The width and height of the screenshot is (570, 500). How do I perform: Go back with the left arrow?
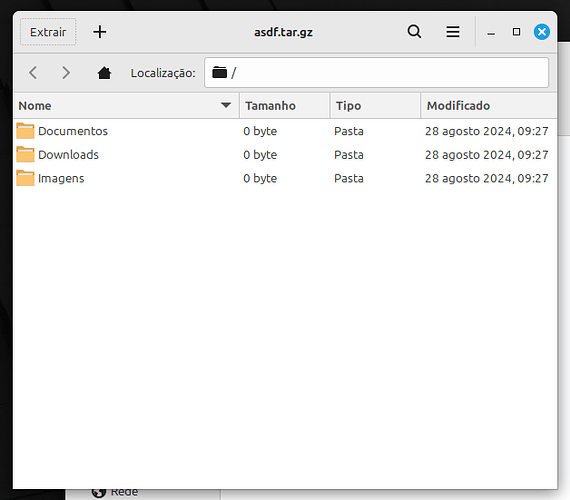(x=33, y=73)
